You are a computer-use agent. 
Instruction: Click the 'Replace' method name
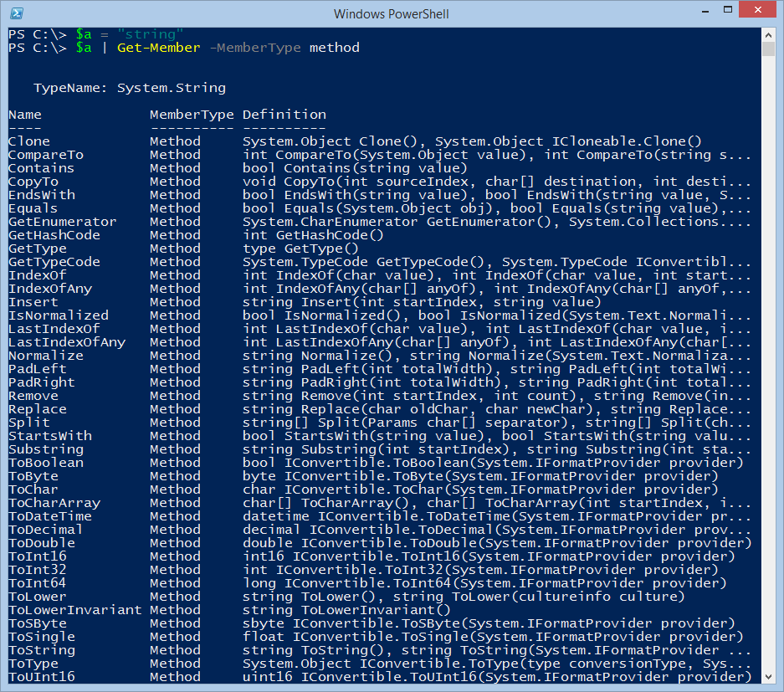click(x=38, y=409)
